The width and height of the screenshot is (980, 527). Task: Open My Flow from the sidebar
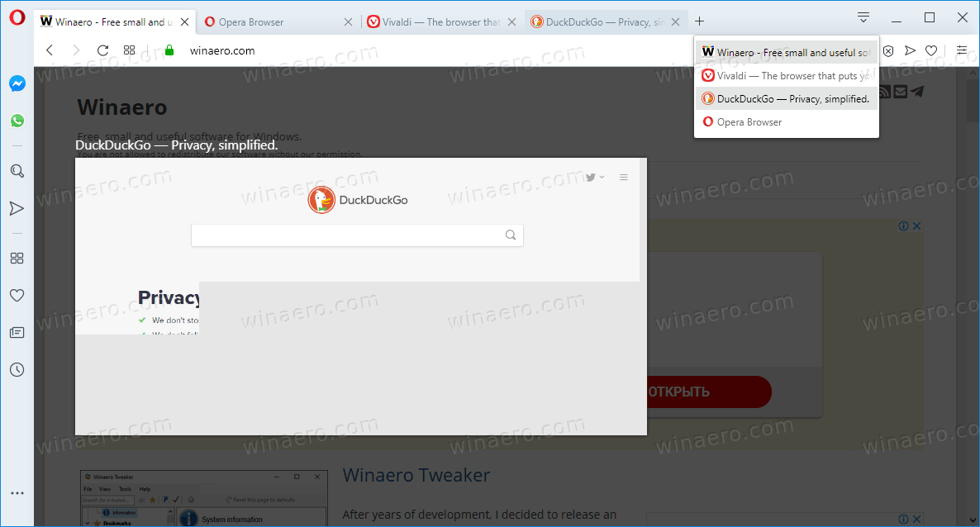[x=17, y=208]
